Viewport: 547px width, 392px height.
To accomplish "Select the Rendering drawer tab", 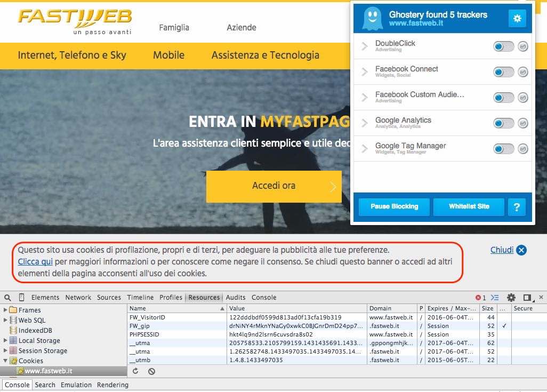I will (112, 385).
